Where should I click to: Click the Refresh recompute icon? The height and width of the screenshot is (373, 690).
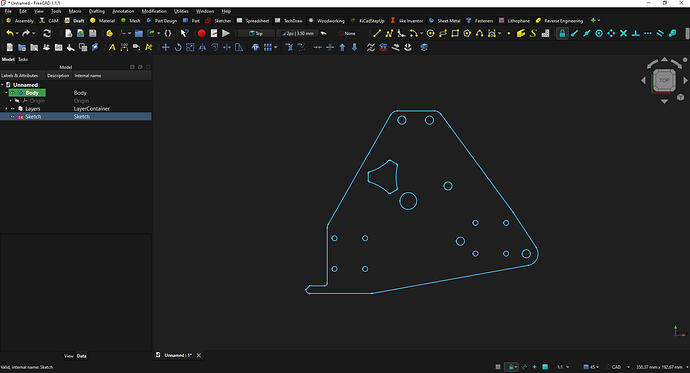(x=47, y=33)
